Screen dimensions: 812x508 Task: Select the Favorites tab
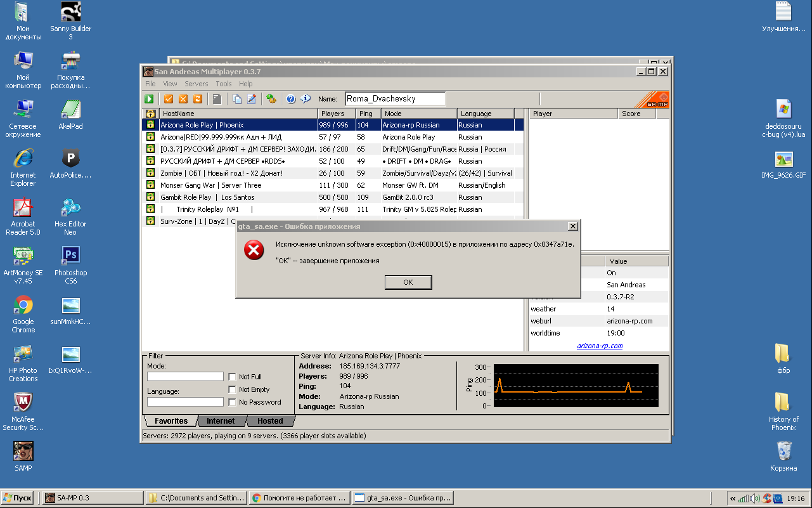pyautogui.click(x=171, y=420)
